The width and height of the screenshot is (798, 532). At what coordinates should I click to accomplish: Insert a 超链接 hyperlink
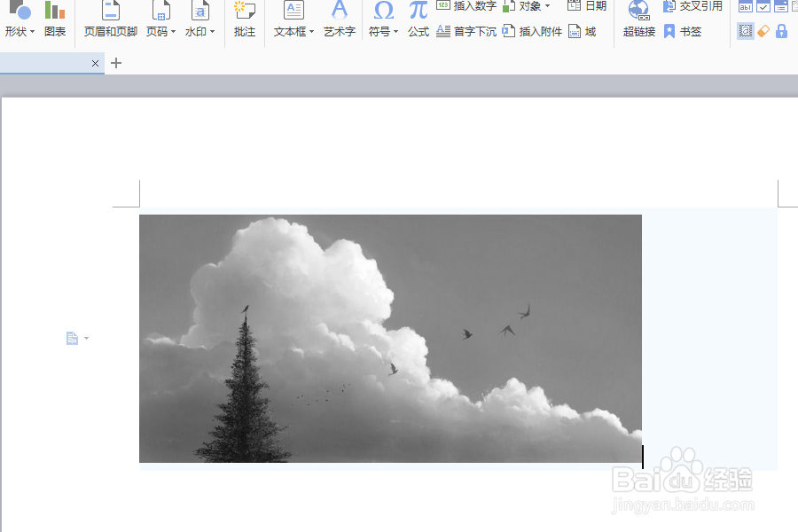tap(638, 20)
